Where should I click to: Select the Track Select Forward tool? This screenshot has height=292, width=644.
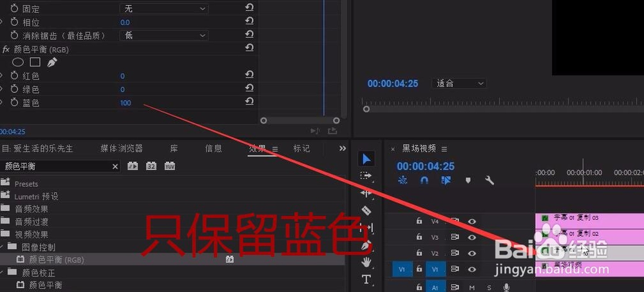366,175
